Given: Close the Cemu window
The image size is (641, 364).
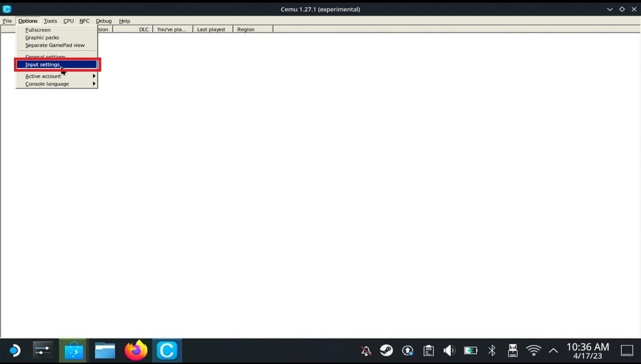Looking at the screenshot, I should (633, 9).
